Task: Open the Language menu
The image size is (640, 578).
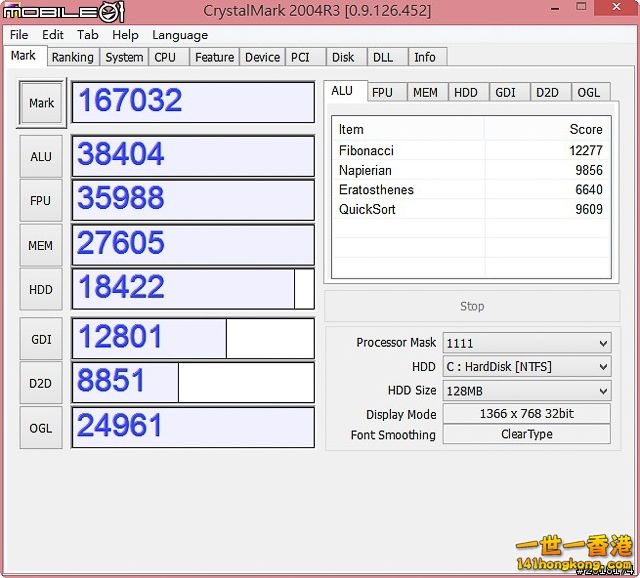Action: [180, 35]
